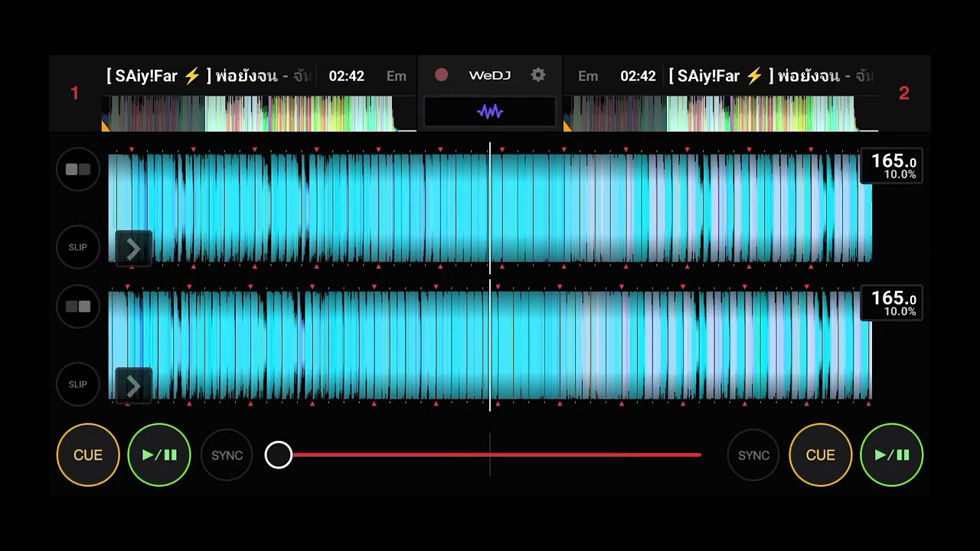Viewport: 980px width, 551px height.
Task: Start recording with the red record button
Action: tap(441, 75)
